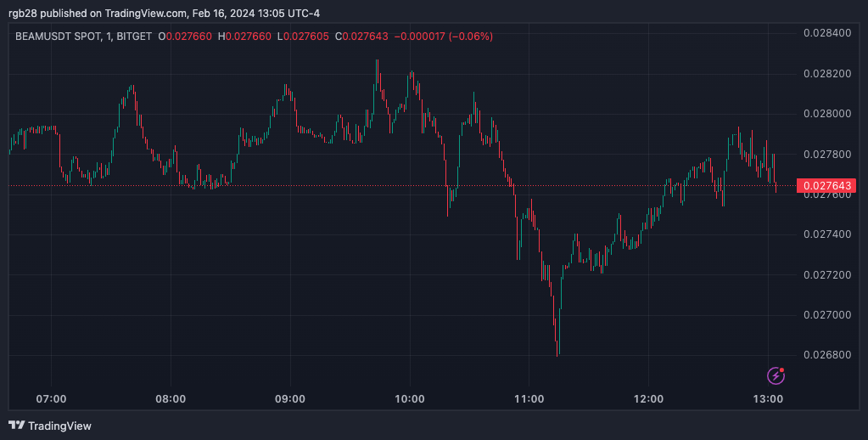Screen dimensions: 868x440
Task: Click the low value L0.027605
Action: (303, 37)
